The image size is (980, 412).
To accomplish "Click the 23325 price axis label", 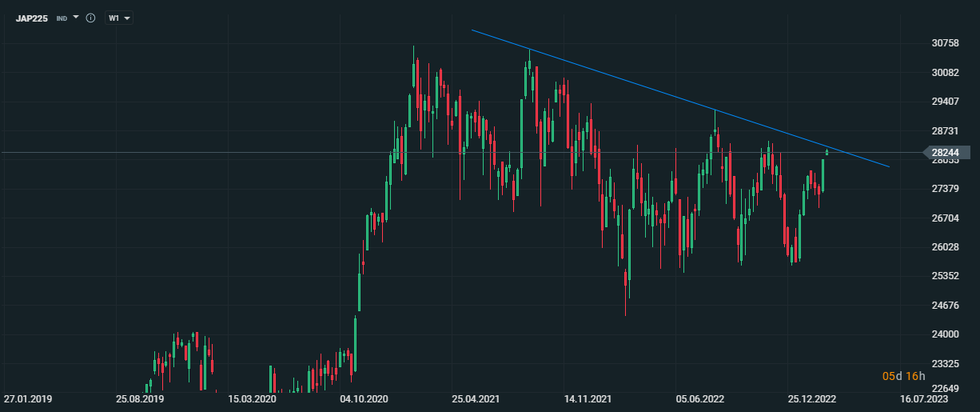I will coord(946,363).
